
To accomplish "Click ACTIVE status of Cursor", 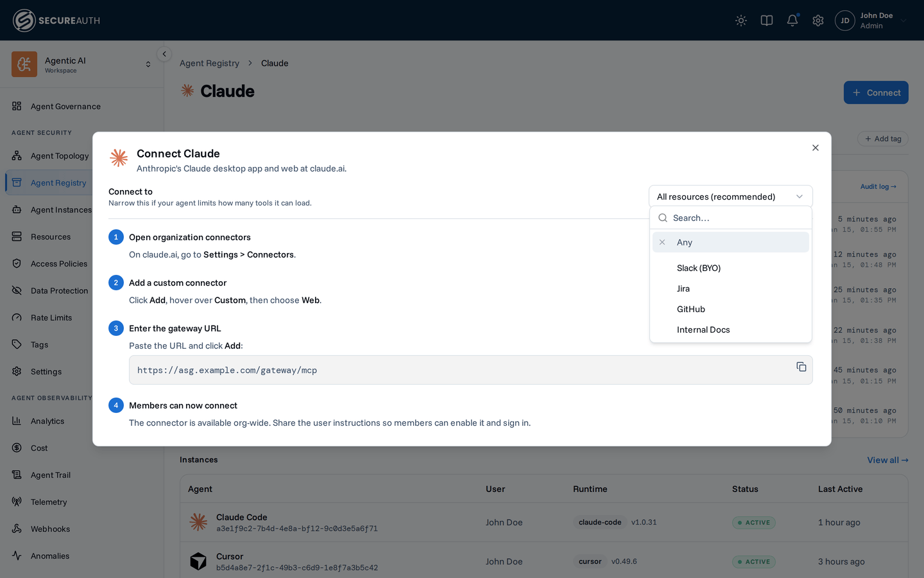I will coord(754,561).
